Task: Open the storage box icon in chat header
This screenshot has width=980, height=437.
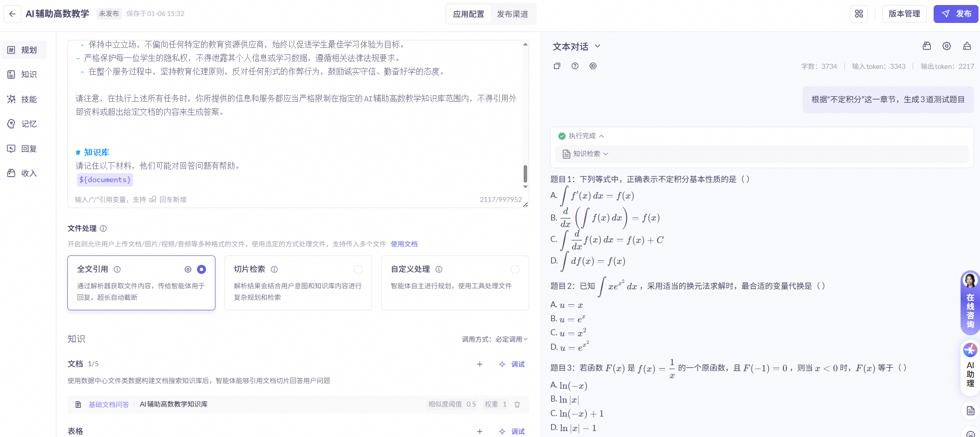Action: 927,46
